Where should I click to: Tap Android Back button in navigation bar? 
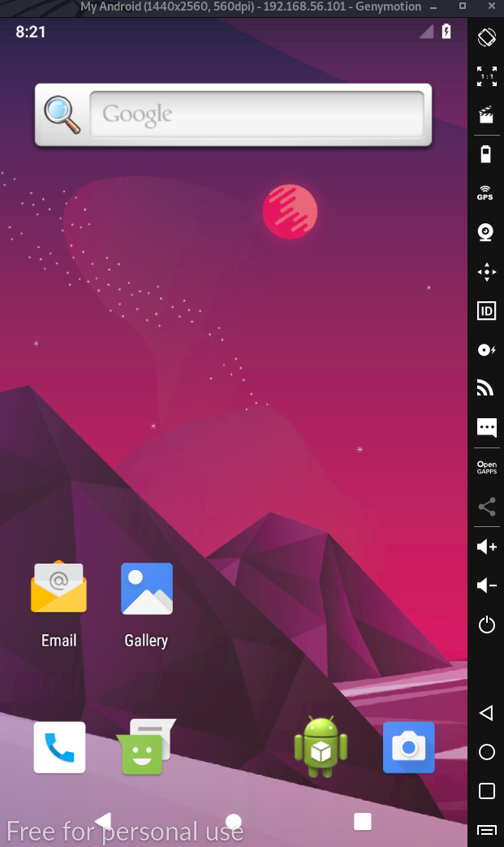click(x=103, y=822)
